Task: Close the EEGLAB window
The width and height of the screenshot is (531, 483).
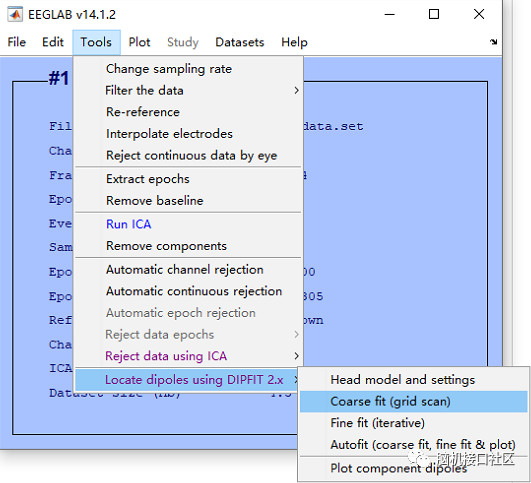Action: 479,15
